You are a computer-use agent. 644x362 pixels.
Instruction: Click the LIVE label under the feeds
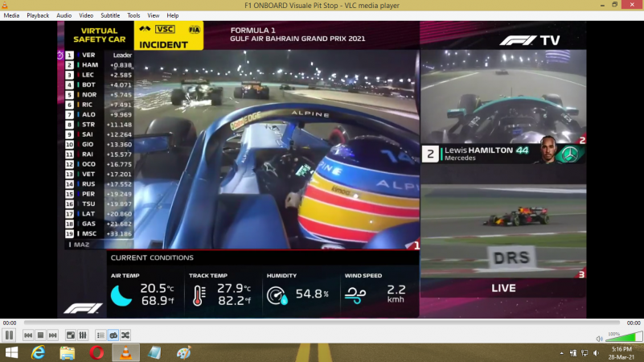[503, 288]
